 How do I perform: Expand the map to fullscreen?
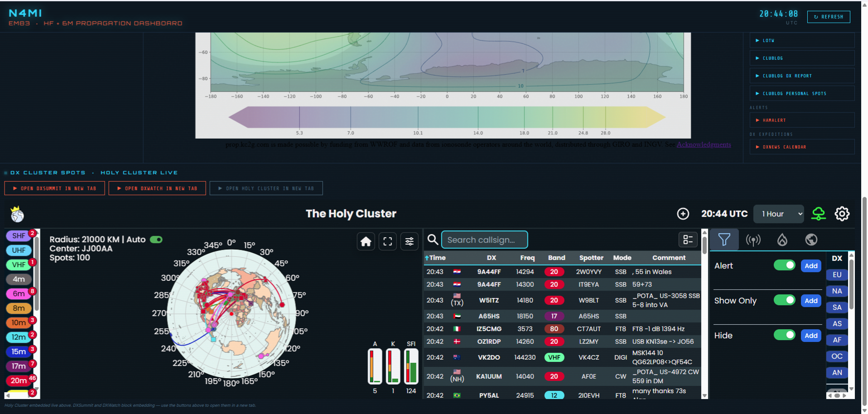tap(388, 241)
